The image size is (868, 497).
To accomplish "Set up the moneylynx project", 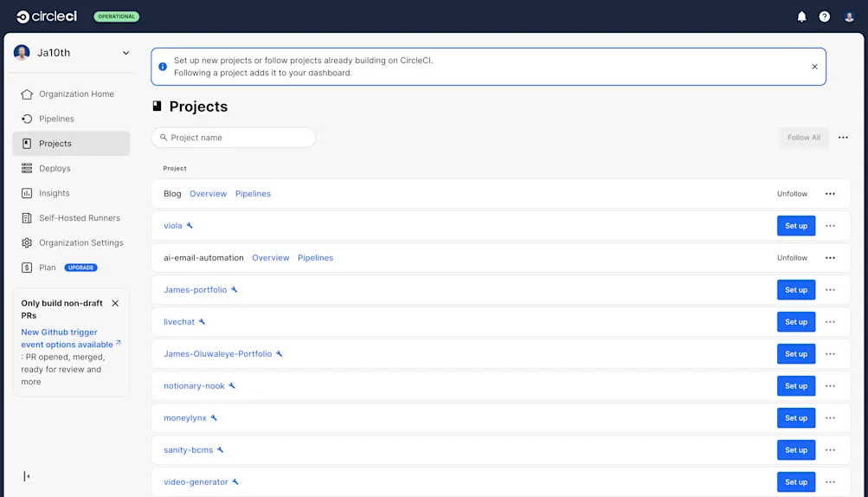I will (796, 418).
